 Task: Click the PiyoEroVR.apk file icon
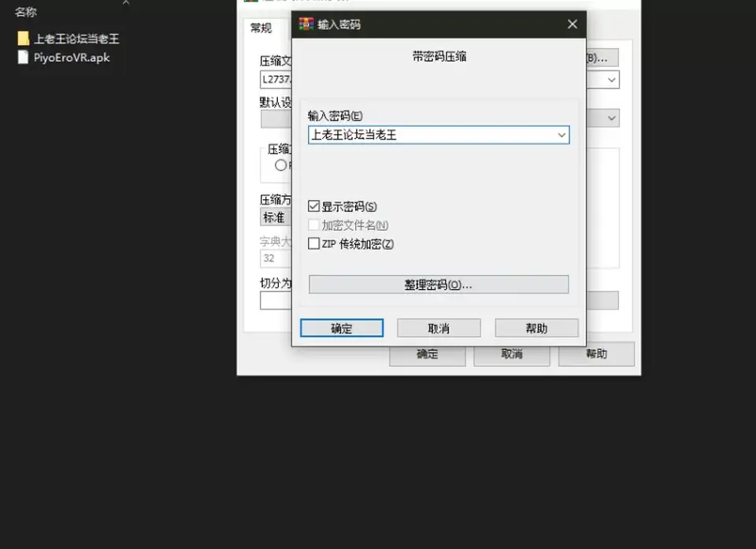point(23,57)
